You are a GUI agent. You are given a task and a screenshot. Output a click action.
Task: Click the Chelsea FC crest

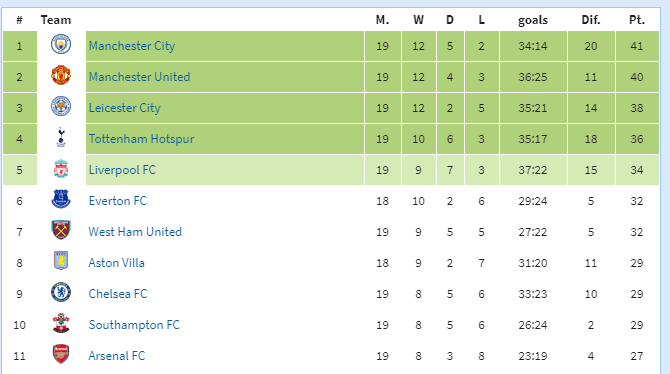[61, 292]
